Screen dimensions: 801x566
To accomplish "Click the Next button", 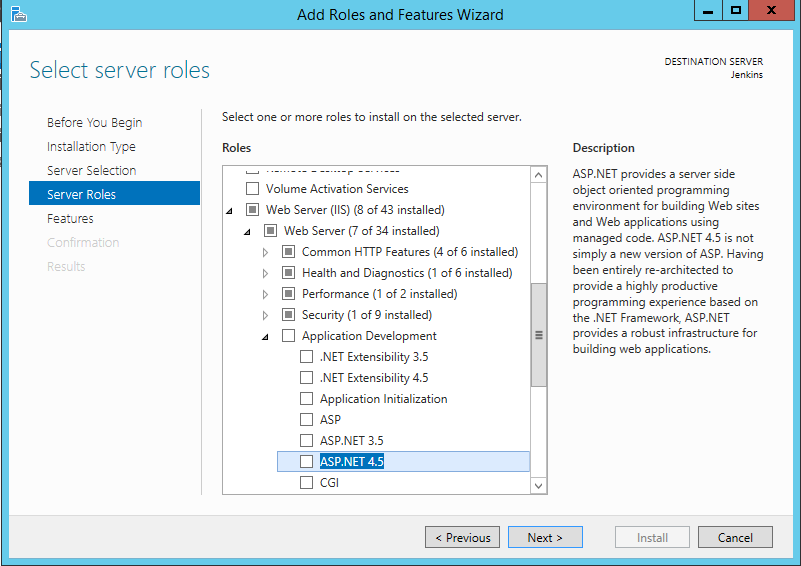I will 543,538.
